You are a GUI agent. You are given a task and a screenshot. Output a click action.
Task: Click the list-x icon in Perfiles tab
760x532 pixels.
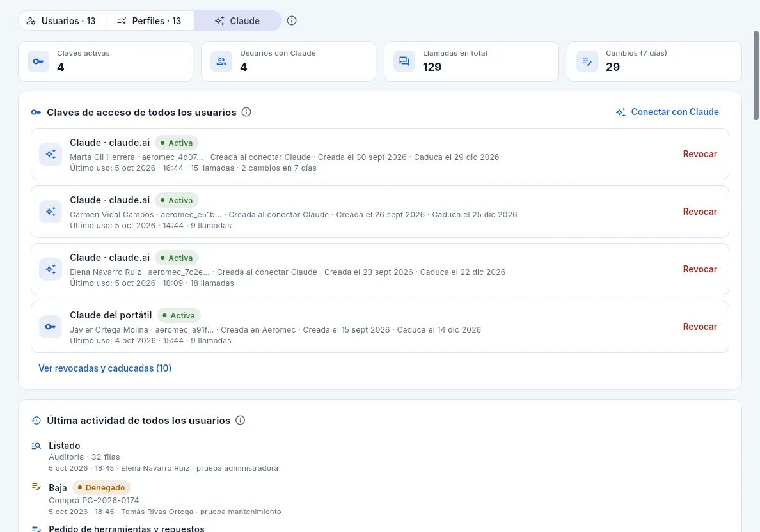pos(122,21)
